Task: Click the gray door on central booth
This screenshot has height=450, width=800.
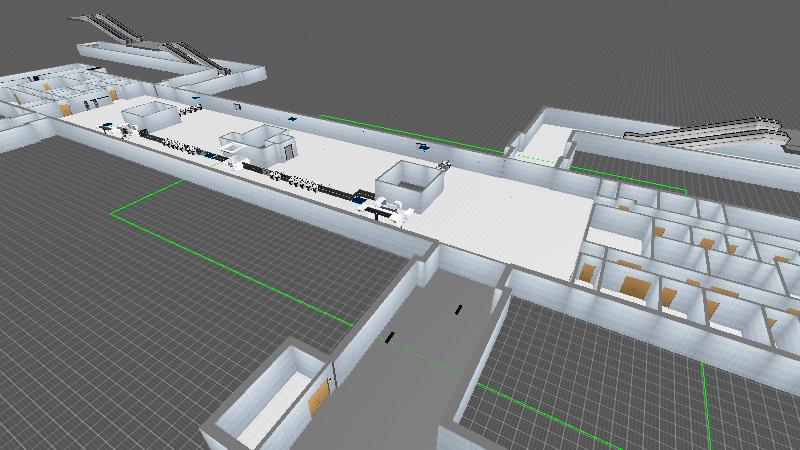Action: (x=288, y=150)
